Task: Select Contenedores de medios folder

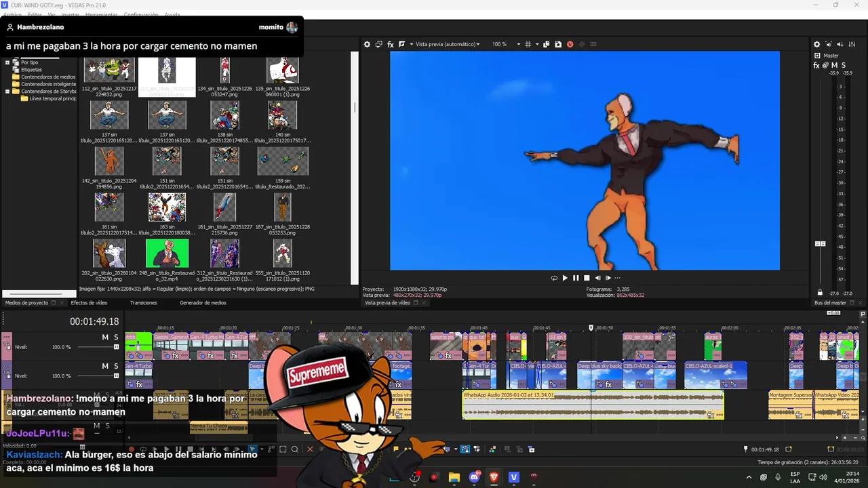Action: (48, 77)
